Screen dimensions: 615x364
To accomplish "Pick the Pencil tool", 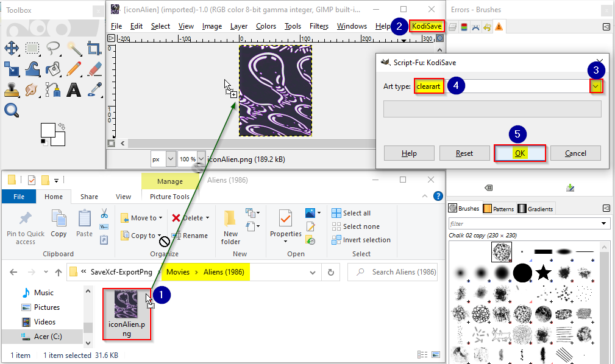I will tap(74, 69).
